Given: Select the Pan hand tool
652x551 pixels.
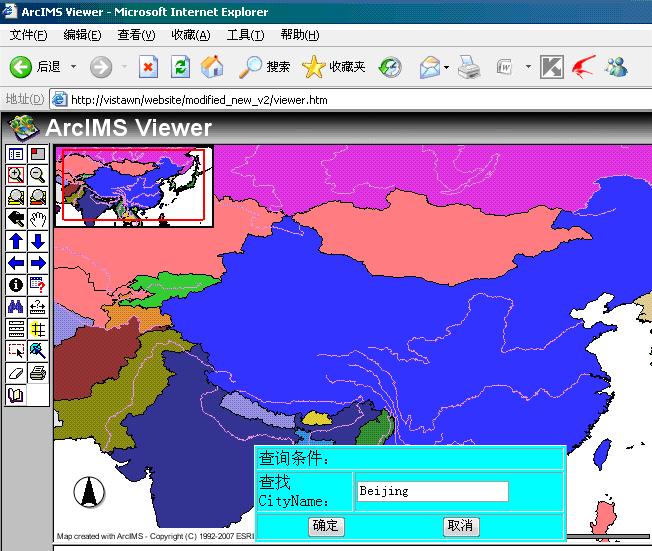Looking at the screenshot, I should [38, 219].
